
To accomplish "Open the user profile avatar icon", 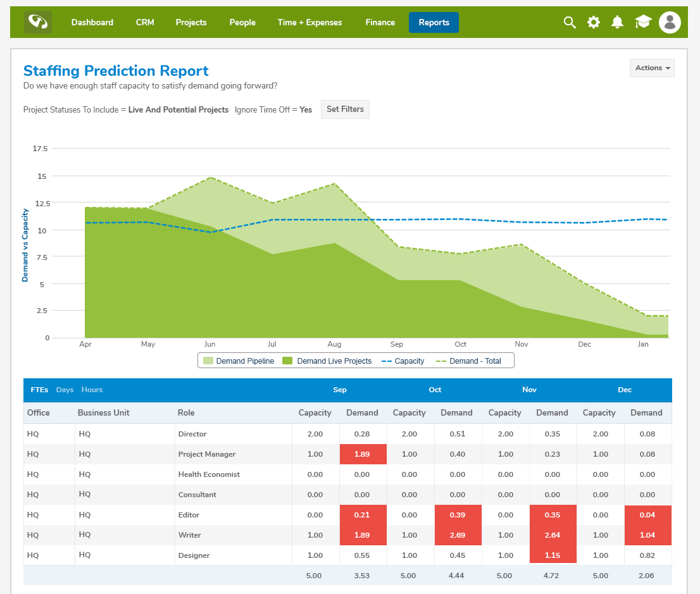I will click(669, 22).
